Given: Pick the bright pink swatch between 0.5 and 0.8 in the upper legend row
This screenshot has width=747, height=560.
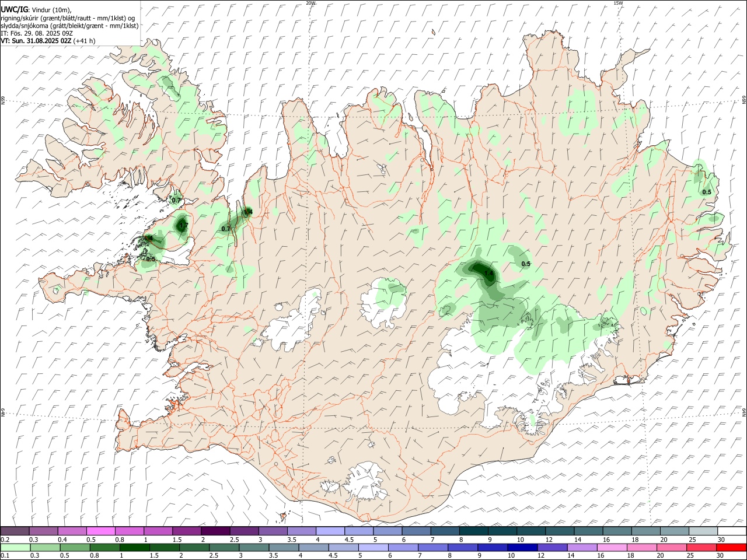Looking at the screenshot, I should pos(101,531).
